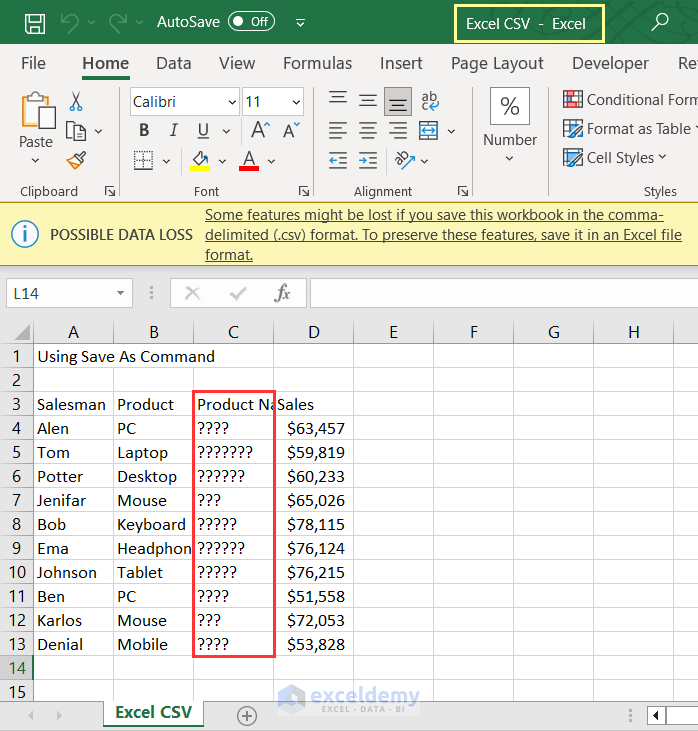Click the percent Number format icon
Image resolution: width=698 pixels, height=731 pixels.
[510, 106]
